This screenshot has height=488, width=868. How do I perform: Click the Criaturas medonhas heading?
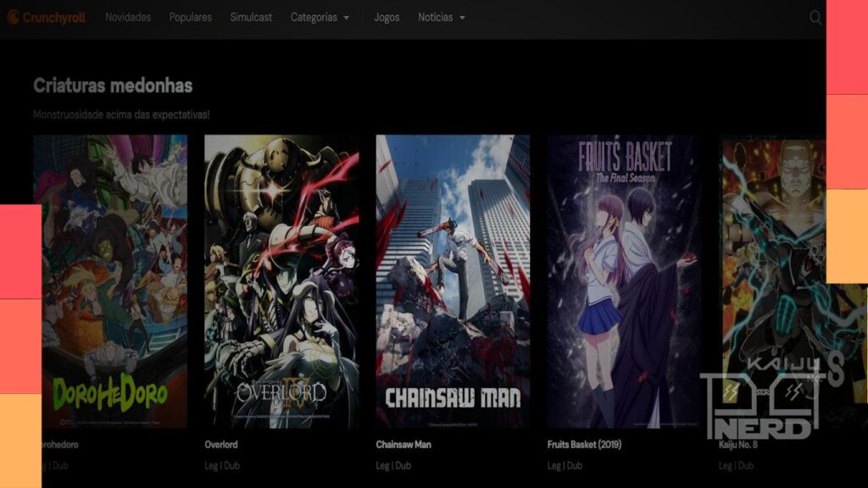coord(113,86)
